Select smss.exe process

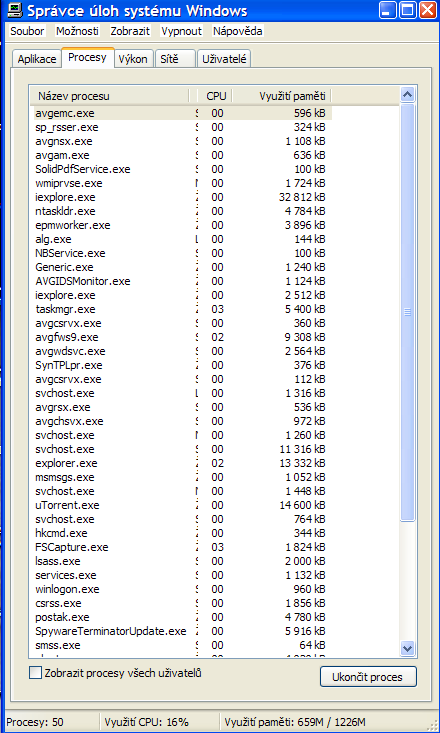(183, 645)
